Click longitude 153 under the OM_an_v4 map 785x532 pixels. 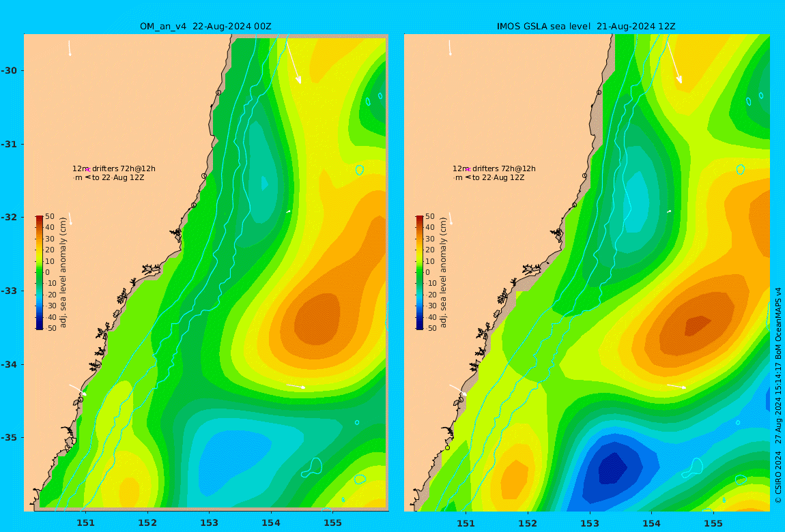click(x=210, y=523)
